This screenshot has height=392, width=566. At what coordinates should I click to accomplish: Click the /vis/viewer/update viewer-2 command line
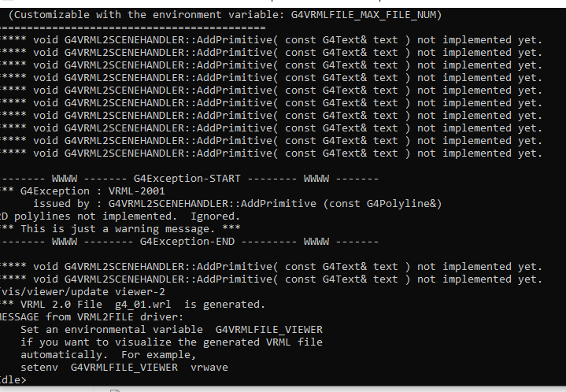(x=83, y=292)
